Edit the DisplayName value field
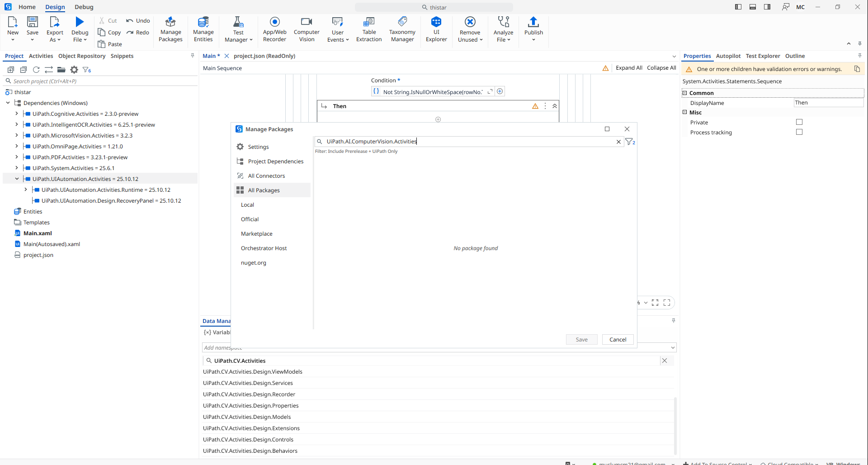 tap(828, 103)
